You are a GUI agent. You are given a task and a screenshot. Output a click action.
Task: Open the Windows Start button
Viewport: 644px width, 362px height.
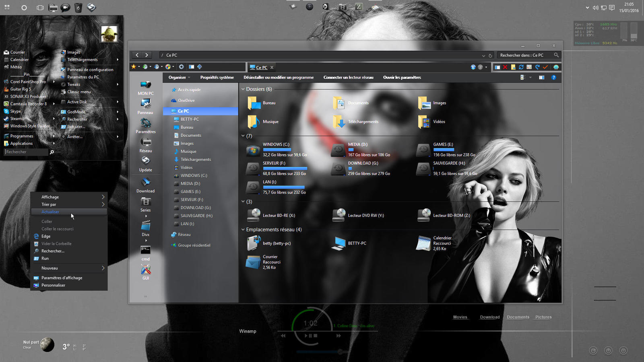click(x=7, y=7)
